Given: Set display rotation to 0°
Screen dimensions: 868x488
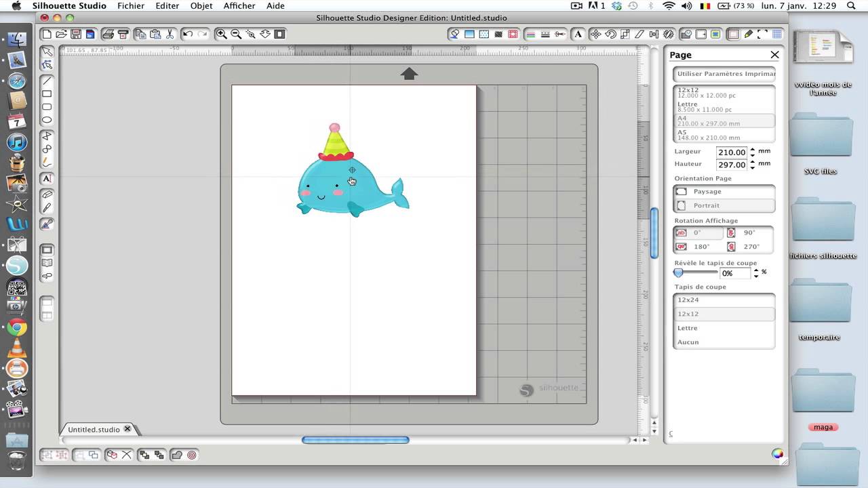Looking at the screenshot, I should click(x=698, y=232).
